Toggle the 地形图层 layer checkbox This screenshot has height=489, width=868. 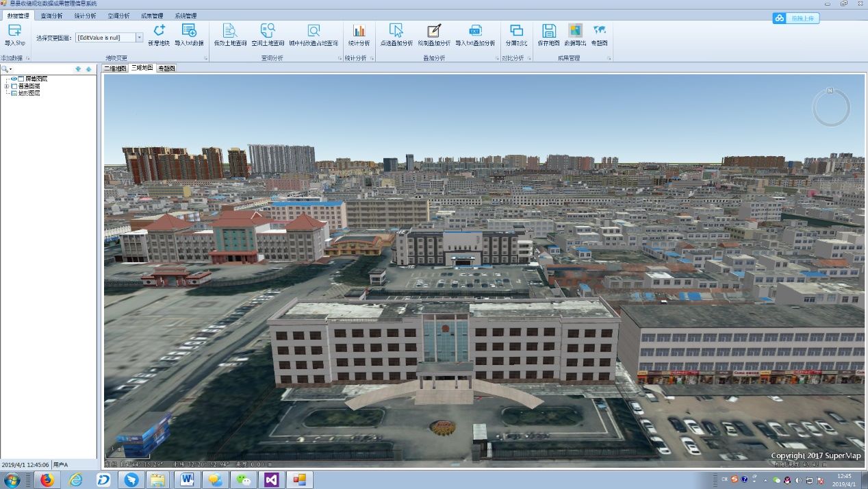(x=14, y=93)
